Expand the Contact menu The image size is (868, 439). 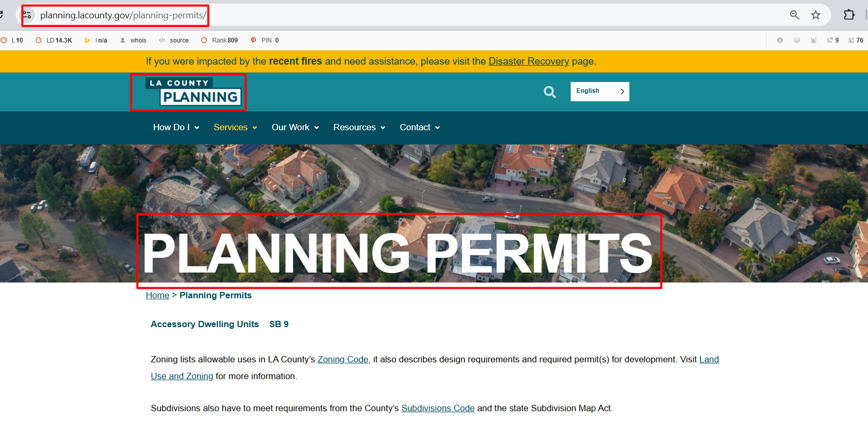coord(420,128)
